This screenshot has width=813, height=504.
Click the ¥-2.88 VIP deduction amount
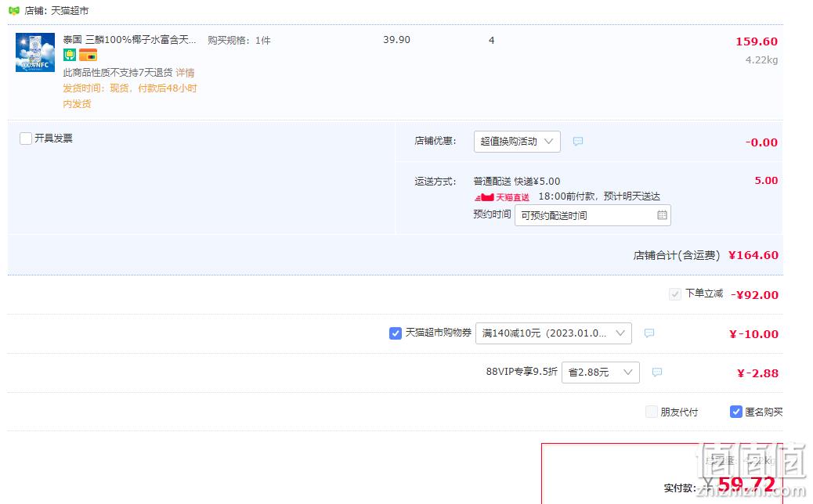coord(757,373)
